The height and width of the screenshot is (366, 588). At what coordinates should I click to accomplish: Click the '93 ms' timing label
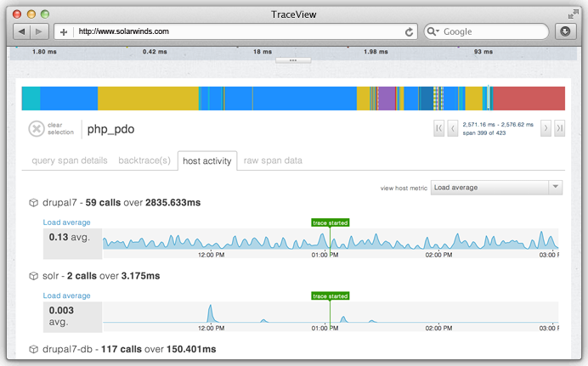(x=483, y=52)
